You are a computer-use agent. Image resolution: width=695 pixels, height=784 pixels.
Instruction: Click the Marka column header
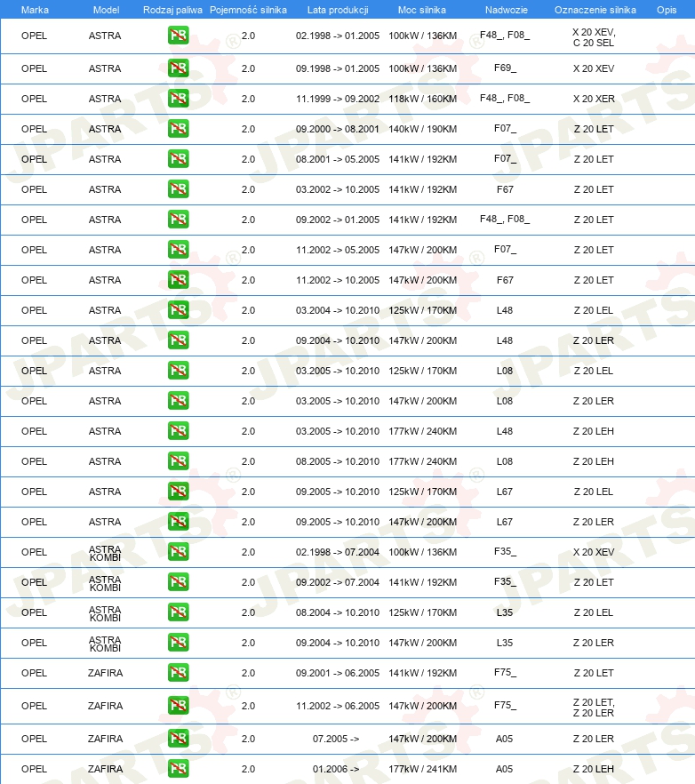[35, 10]
